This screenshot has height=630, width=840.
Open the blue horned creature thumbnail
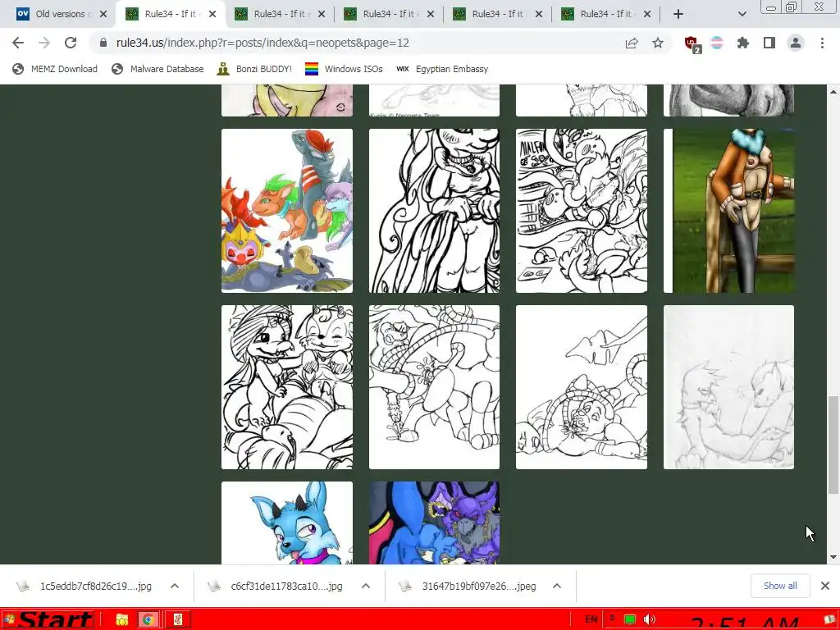coord(287,523)
